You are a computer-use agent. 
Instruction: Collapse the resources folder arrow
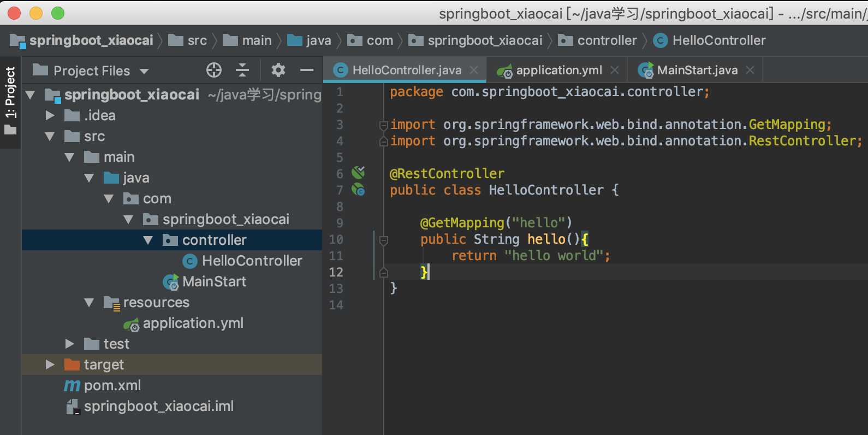pyautogui.click(x=90, y=303)
